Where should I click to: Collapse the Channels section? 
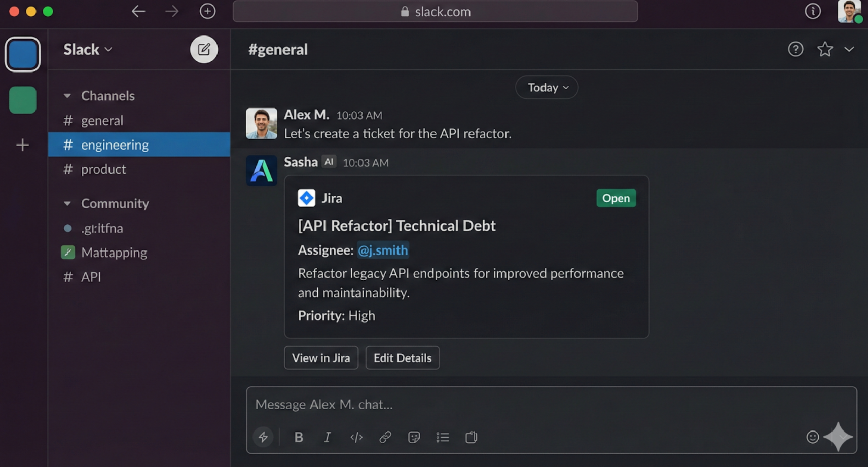pos(67,96)
